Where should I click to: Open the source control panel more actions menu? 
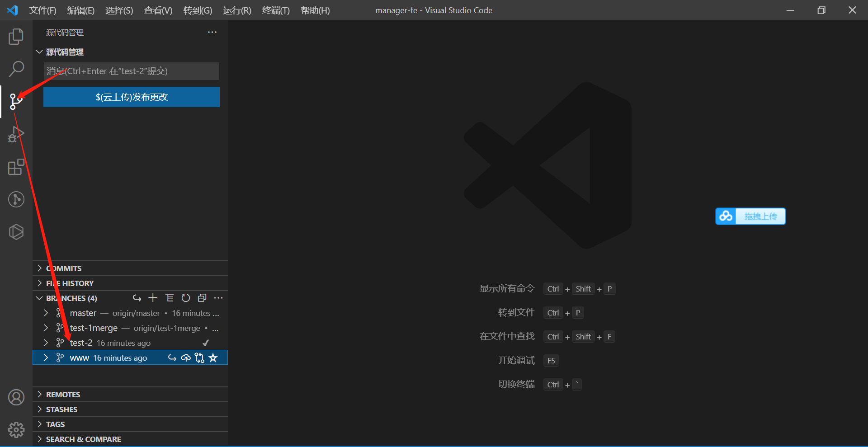[212, 32]
